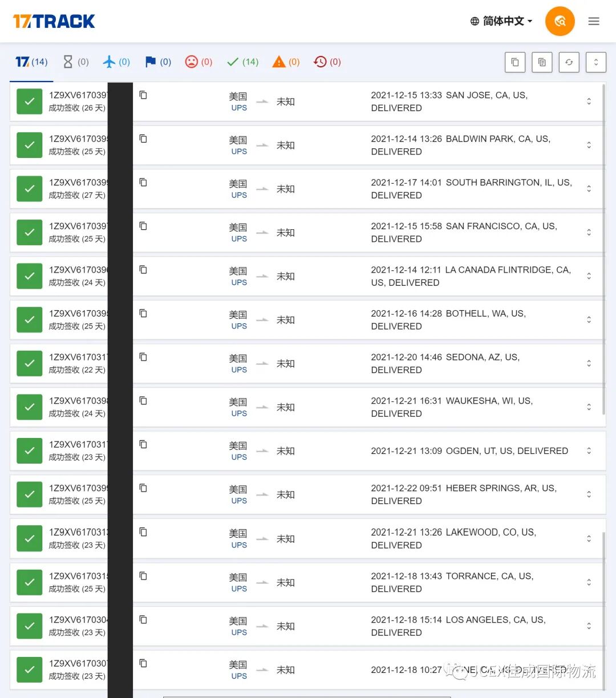This screenshot has height=698, width=616.
Task: Expand details of the WAUKESHA row
Action: 589,407
